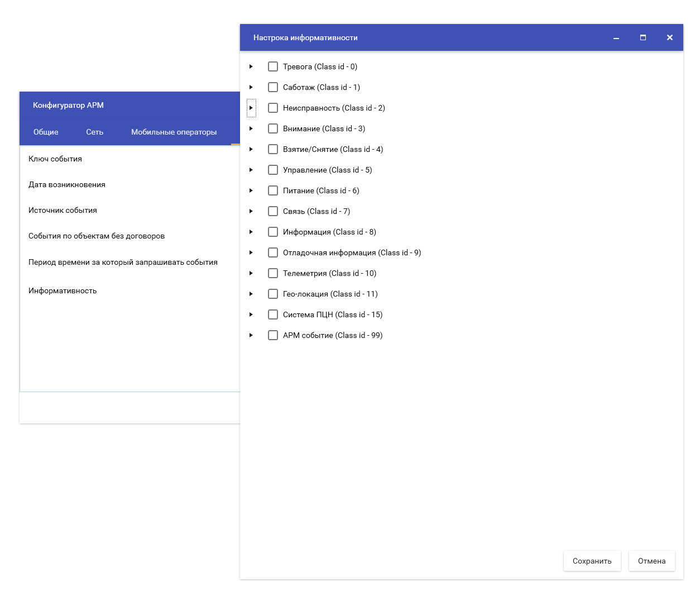Expand the Питание tree node arrow
The width and height of the screenshot is (700, 596).
tap(251, 190)
